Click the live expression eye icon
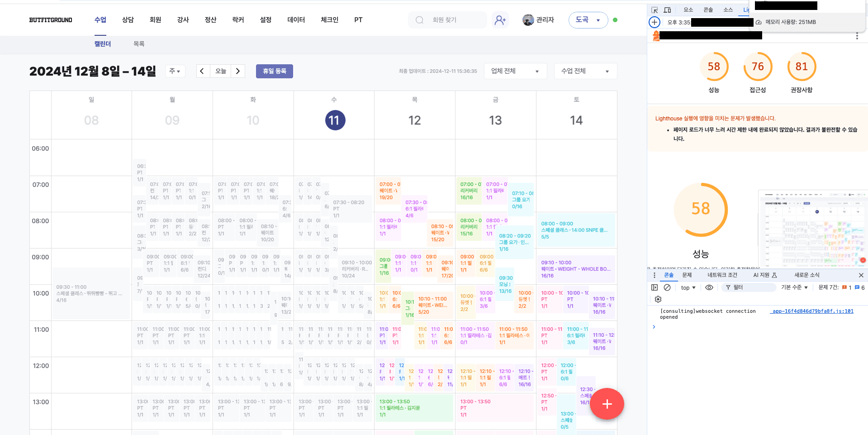 pos(709,287)
